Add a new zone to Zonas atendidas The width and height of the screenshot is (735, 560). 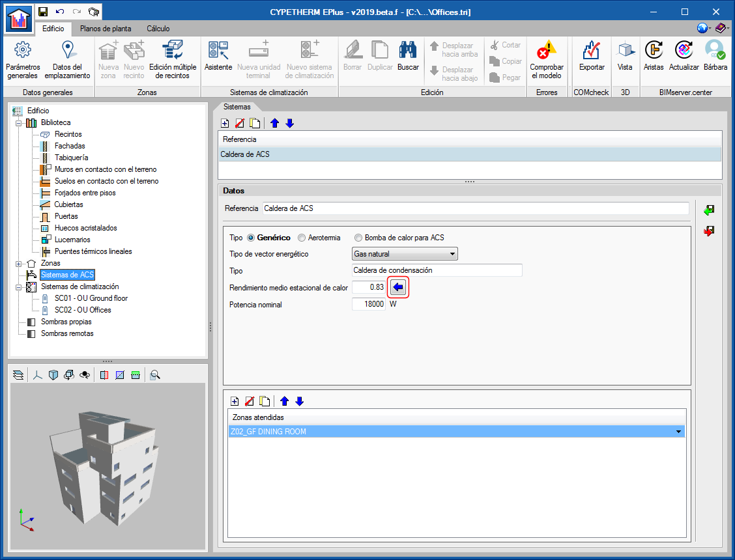point(235,401)
